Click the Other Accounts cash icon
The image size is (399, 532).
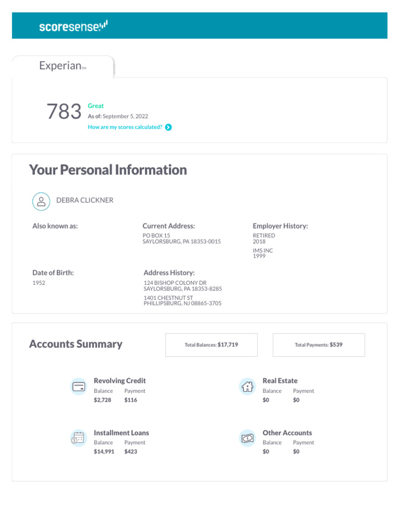pos(248,438)
